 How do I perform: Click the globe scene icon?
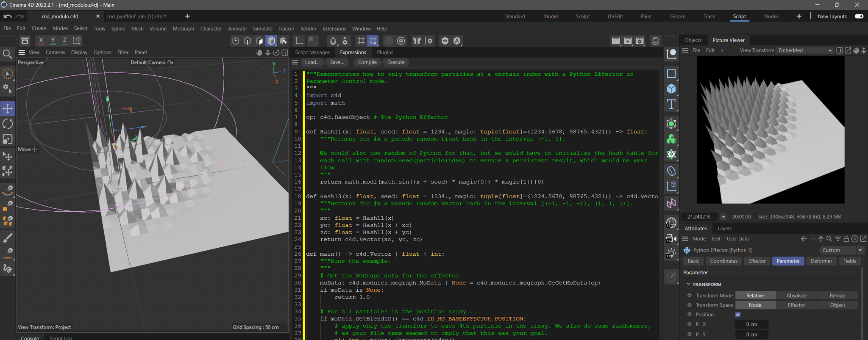pyautogui.click(x=671, y=223)
